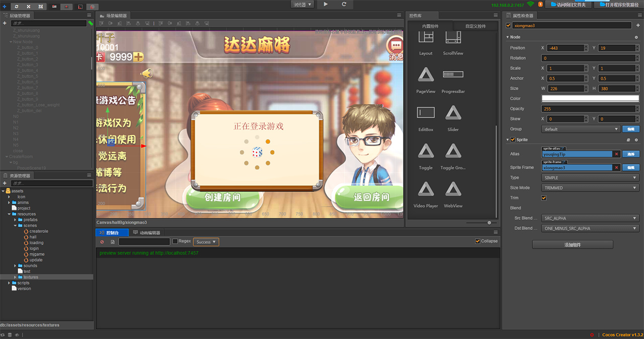
Task: Toggle the Regex checkbox in console
Action: (175, 241)
